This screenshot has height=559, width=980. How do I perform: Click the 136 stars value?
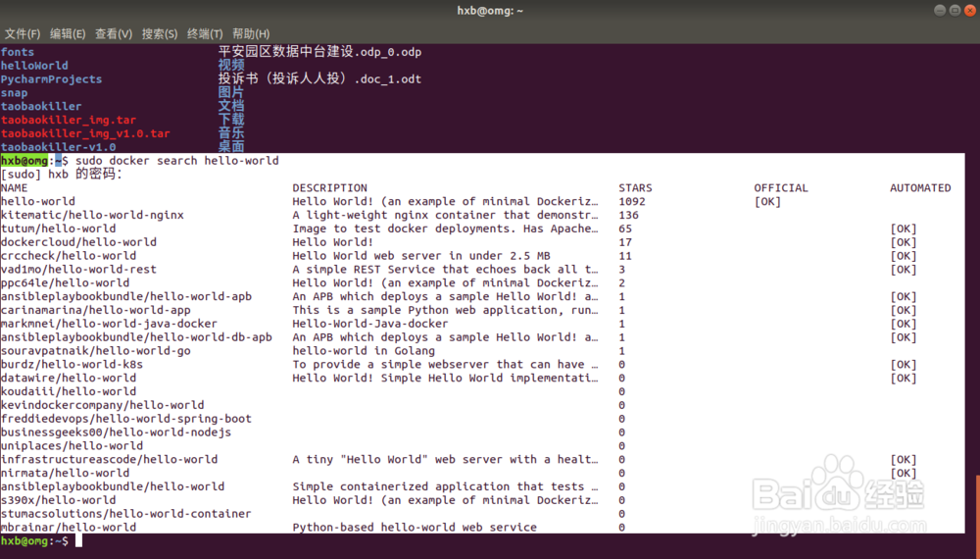(629, 215)
